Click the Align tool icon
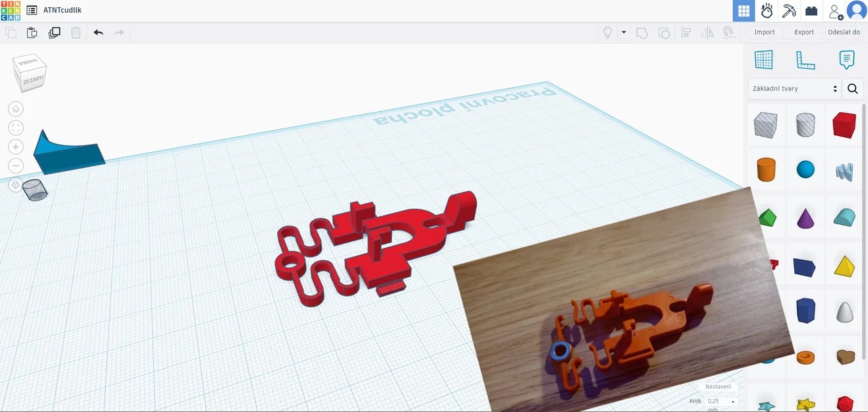The height and width of the screenshot is (412, 868). [x=687, y=32]
